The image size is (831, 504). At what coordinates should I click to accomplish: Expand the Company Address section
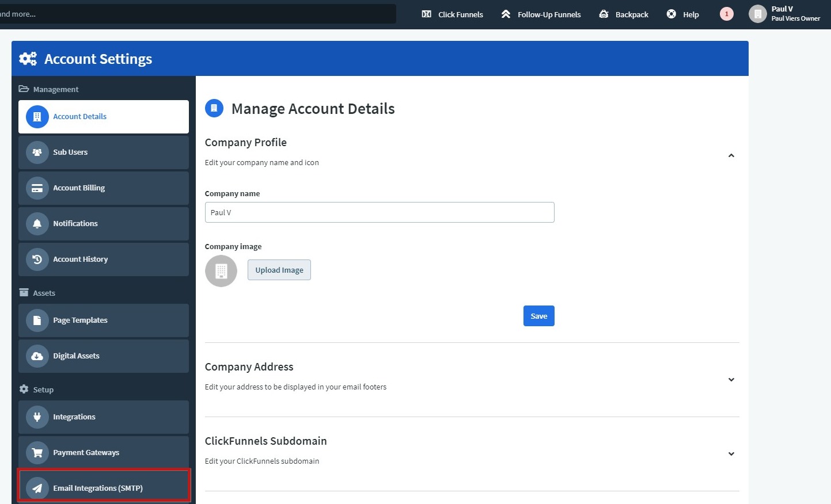[x=731, y=380]
